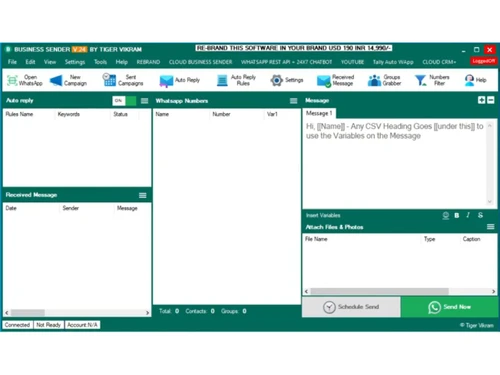
Task: Open WhatsApp from the toolbar
Action: coord(25,80)
